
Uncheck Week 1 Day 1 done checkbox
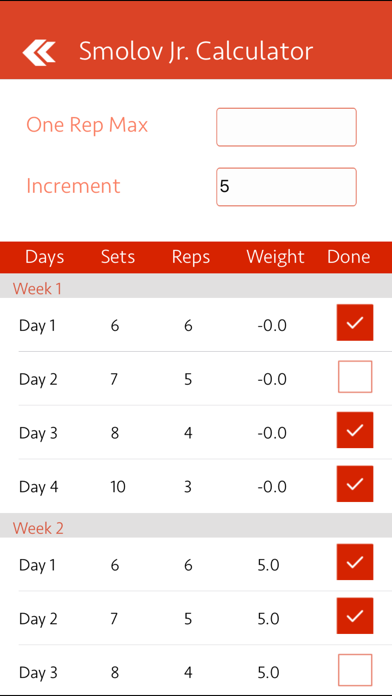click(355, 322)
